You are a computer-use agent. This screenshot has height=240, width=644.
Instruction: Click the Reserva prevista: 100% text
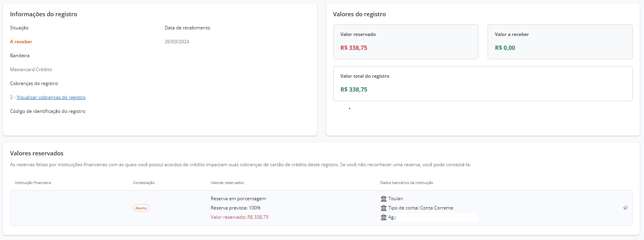(x=236, y=208)
